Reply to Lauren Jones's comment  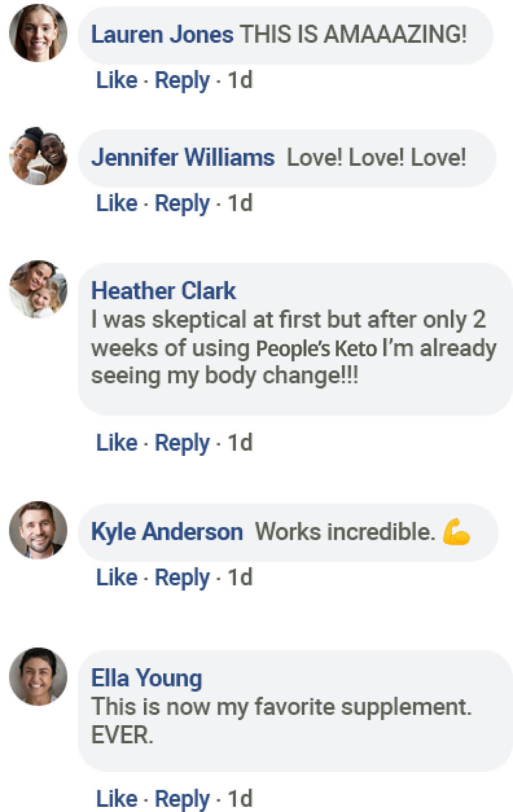(x=182, y=81)
